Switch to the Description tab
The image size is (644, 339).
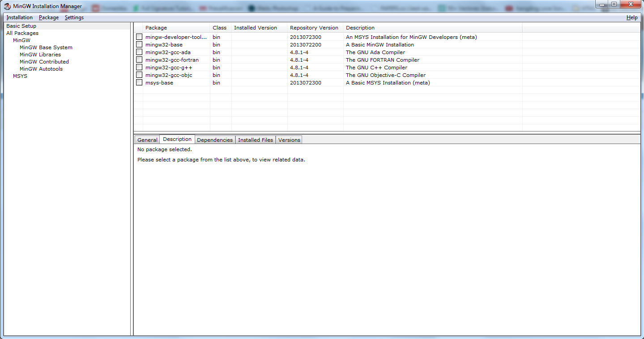pos(177,139)
